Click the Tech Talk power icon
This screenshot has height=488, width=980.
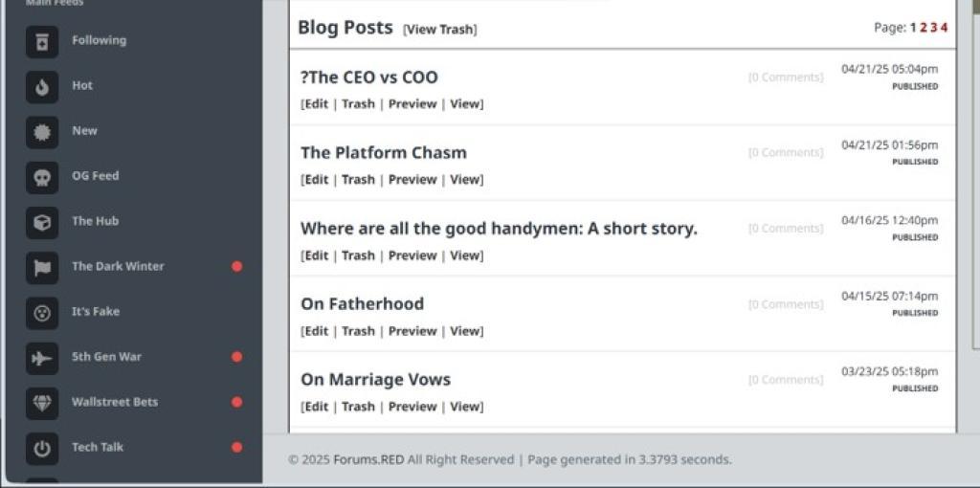[42, 447]
